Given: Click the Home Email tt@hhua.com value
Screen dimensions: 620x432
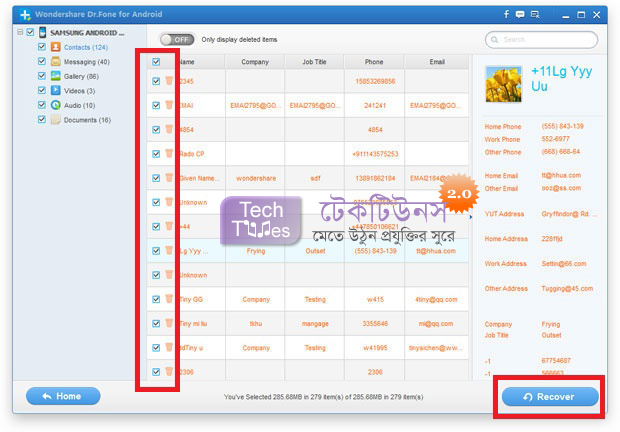Looking at the screenshot, I should click(x=561, y=175).
